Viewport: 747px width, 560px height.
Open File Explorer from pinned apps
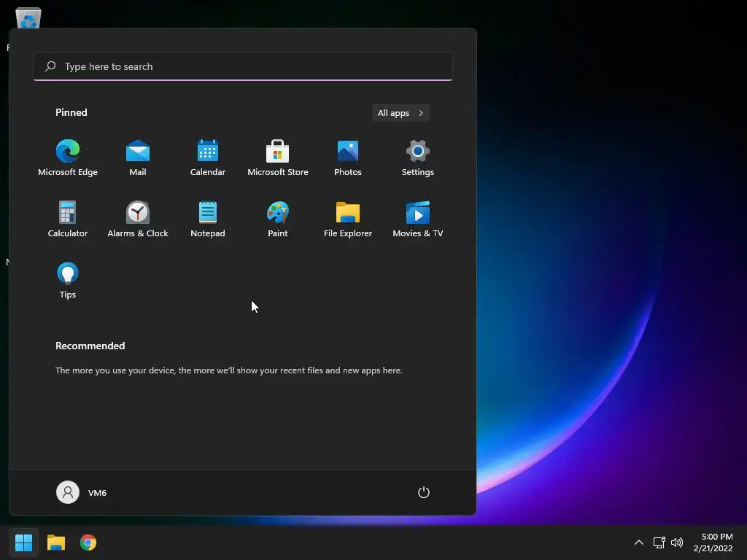tap(348, 219)
